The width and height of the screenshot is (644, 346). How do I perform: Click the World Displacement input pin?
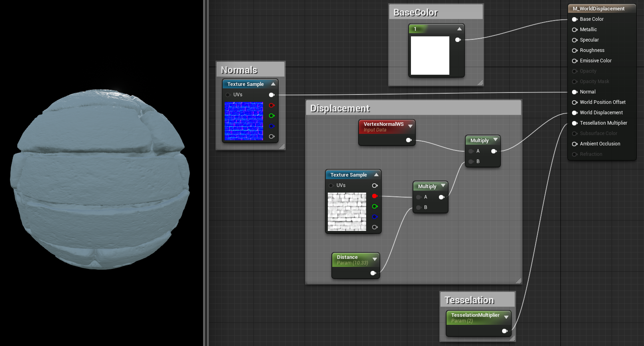(x=574, y=113)
